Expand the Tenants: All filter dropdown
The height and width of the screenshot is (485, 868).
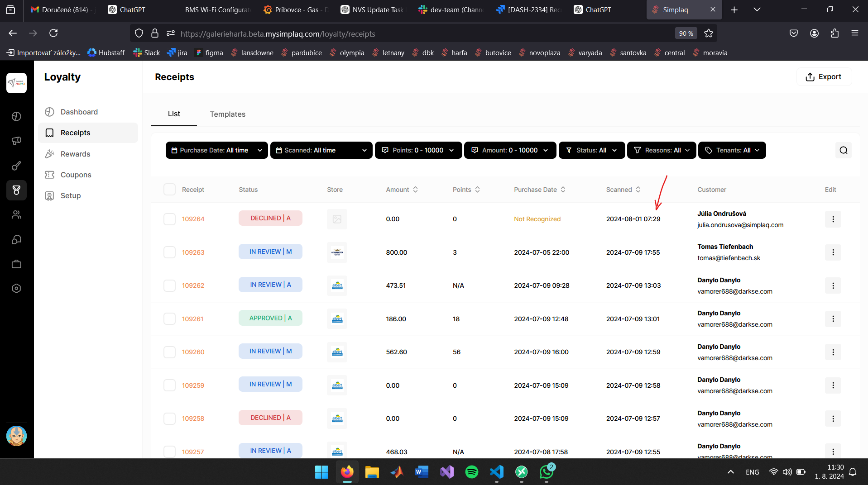pyautogui.click(x=732, y=150)
